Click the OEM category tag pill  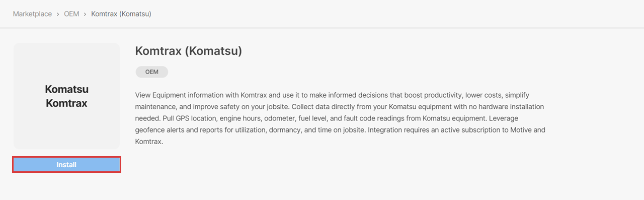[151, 72]
